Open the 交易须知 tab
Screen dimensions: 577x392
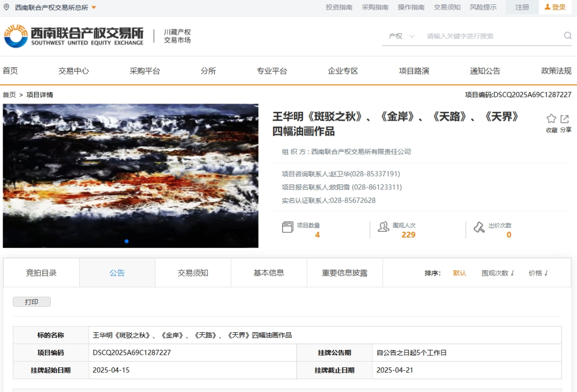pyautogui.click(x=193, y=273)
